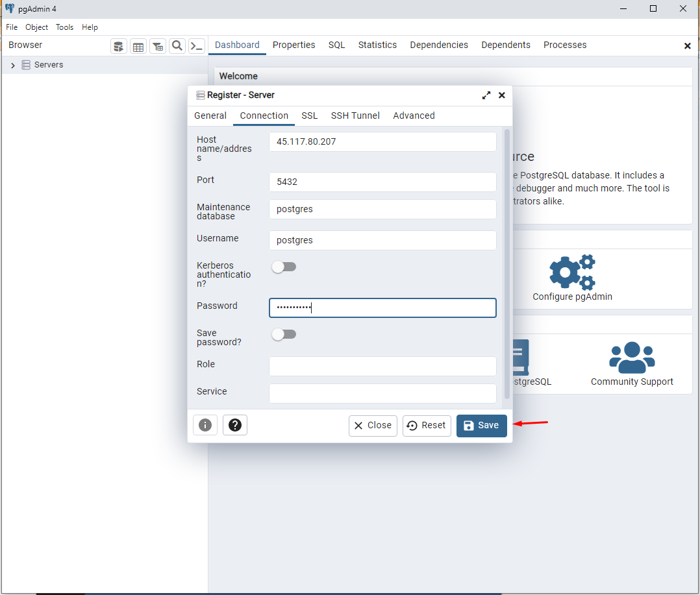Click the Welcome heading on dashboard

[238, 77]
